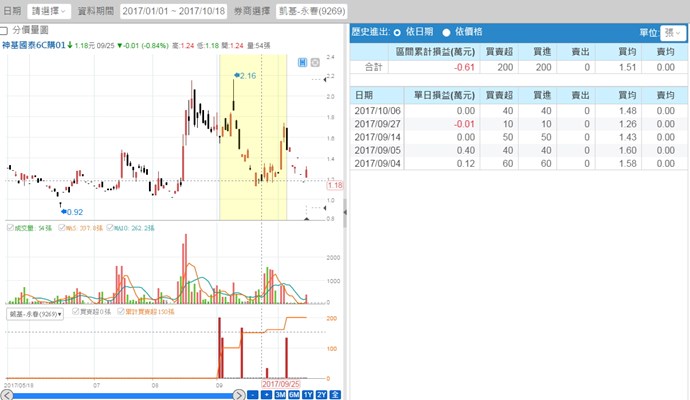Click the minus zoom-out button below the chart
Screen dimensions: 690x400
click(x=252, y=394)
